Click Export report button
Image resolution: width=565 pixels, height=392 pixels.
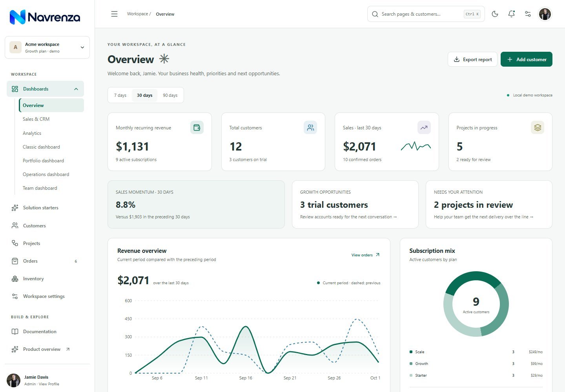click(472, 59)
